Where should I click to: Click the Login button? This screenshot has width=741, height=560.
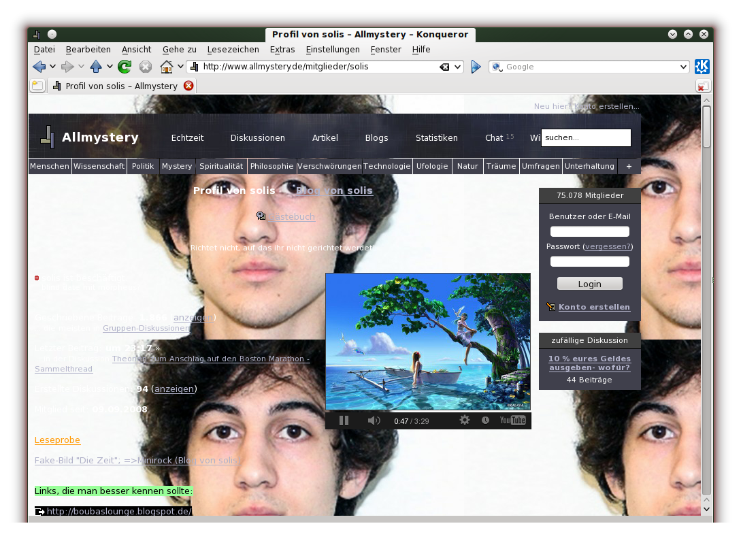(590, 284)
